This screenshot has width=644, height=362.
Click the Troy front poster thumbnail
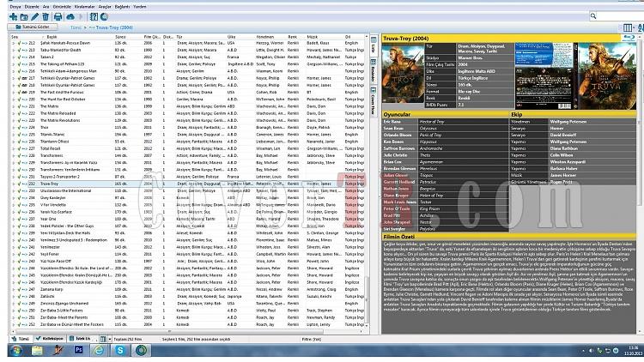point(403,73)
